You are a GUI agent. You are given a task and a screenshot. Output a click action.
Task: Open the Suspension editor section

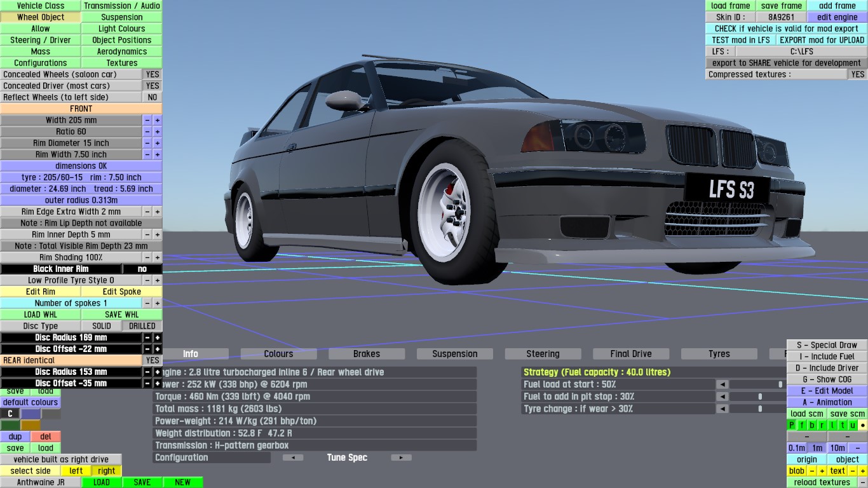tap(122, 17)
